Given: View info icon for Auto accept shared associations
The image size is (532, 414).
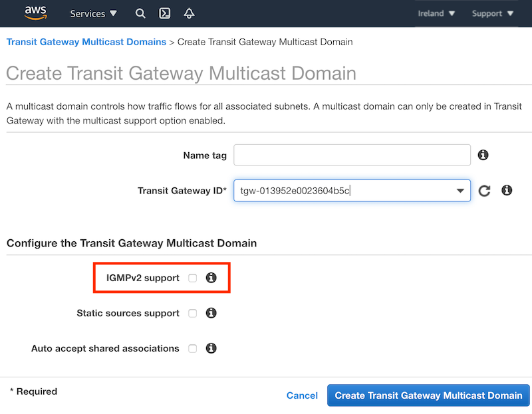Looking at the screenshot, I should coord(211,348).
